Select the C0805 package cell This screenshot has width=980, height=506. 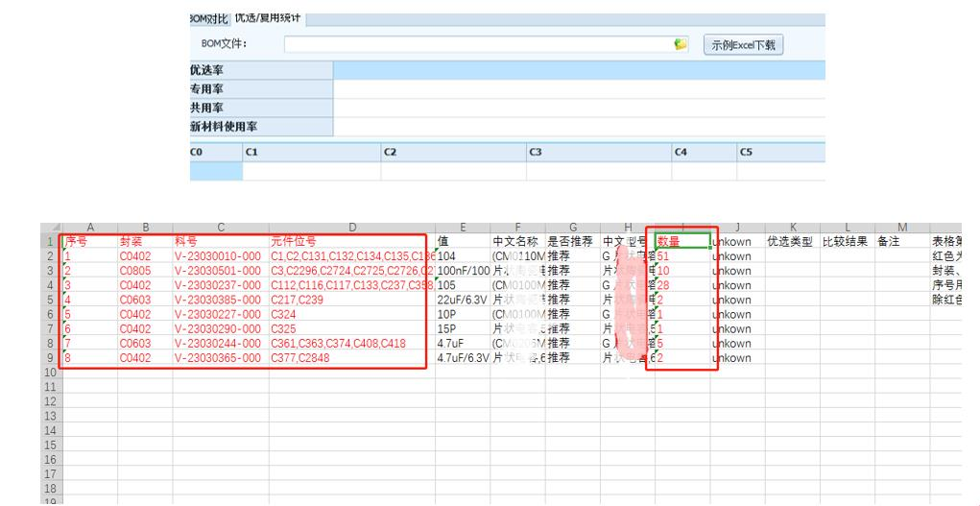pos(145,271)
